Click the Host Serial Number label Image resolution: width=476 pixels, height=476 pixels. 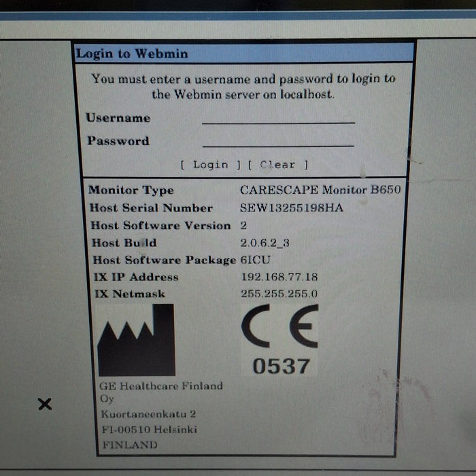point(151,208)
